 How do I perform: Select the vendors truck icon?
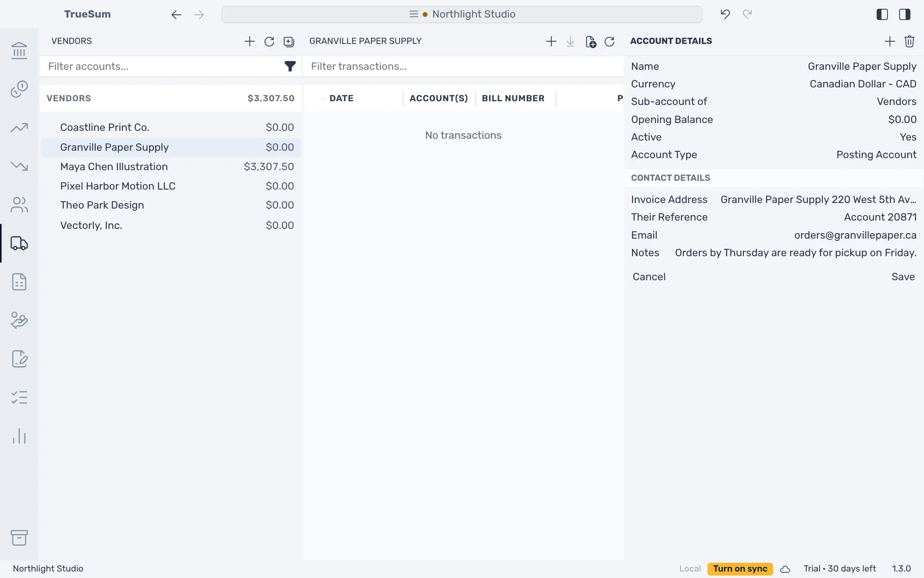click(19, 243)
